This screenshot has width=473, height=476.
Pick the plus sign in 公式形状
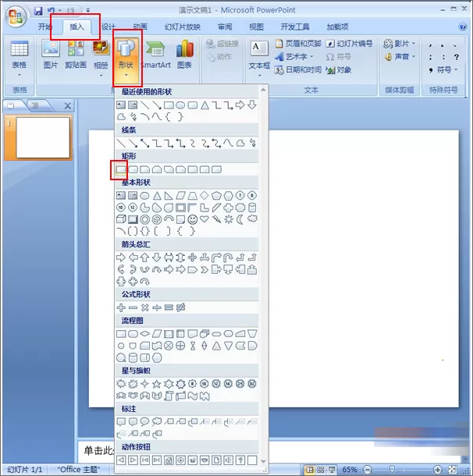(x=121, y=307)
